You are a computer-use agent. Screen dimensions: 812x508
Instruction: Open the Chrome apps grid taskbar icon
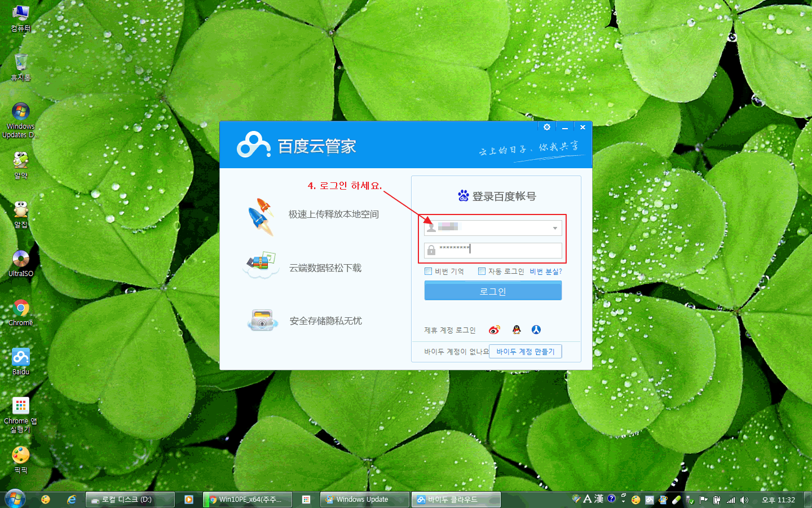(306, 500)
